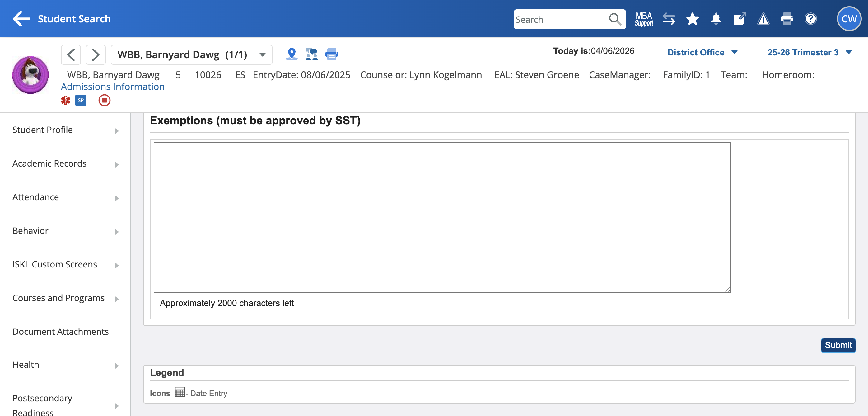Open Document Attachments in the sidebar
Viewport: 868px width, 416px height.
tap(61, 331)
